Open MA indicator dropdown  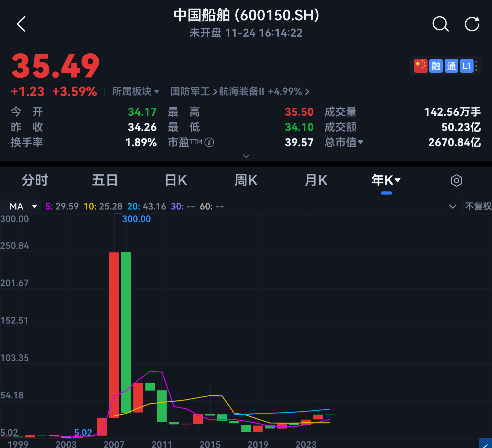click(x=23, y=207)
